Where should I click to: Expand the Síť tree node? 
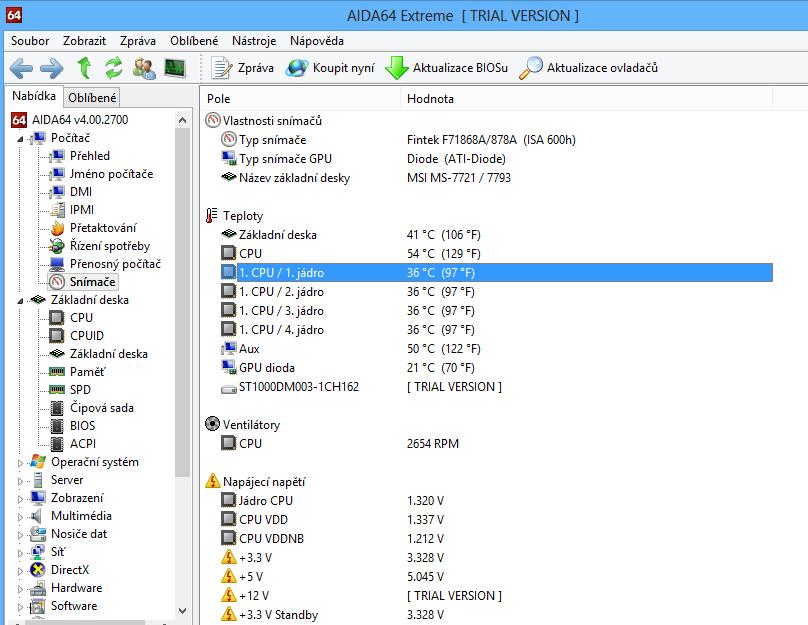click(20, 553)
